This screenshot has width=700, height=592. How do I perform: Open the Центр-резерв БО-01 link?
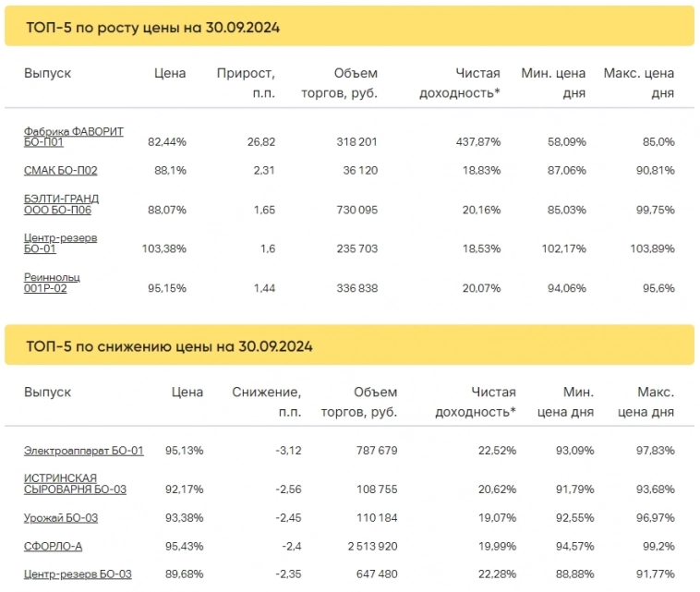(x=60, y=243)
